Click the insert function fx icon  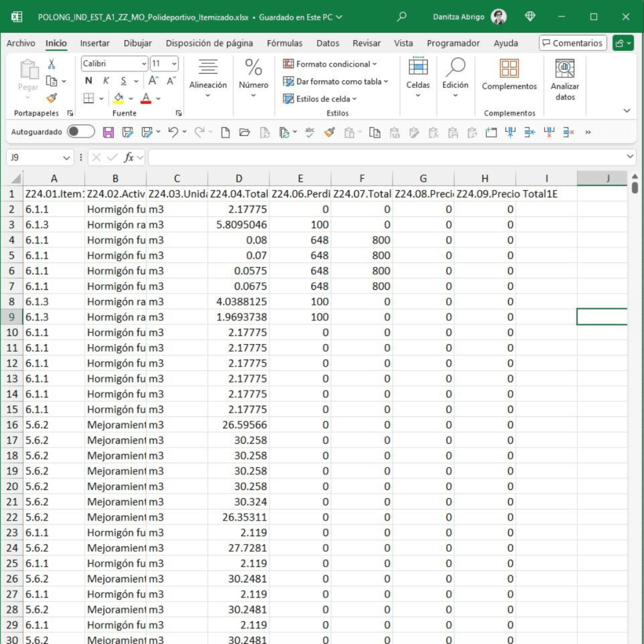coord(128,157)
